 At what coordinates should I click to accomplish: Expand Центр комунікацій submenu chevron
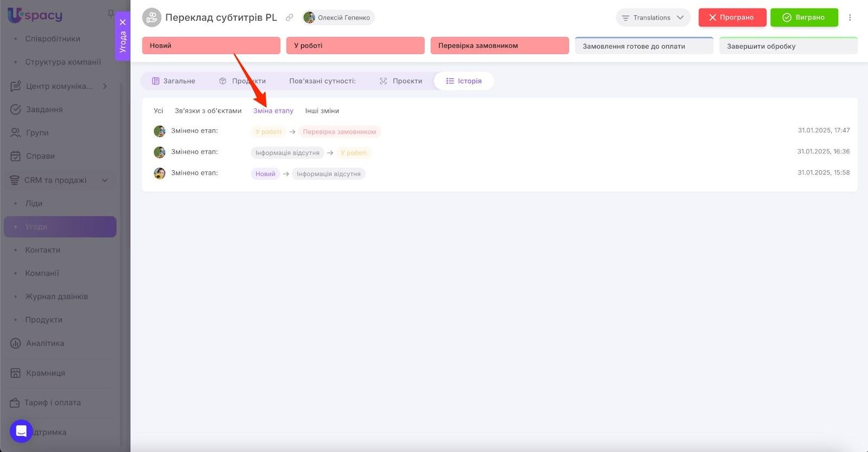[105, 86]
